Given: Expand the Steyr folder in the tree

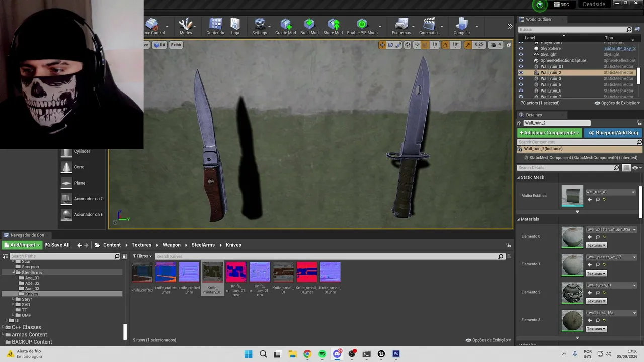Looking at the screenshot, I should 14,299.
